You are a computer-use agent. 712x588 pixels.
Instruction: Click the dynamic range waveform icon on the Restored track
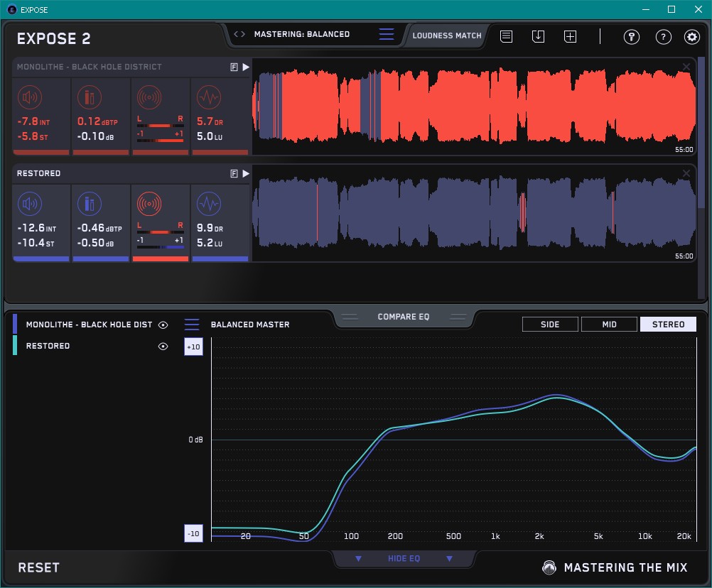(x=208, y=205)
